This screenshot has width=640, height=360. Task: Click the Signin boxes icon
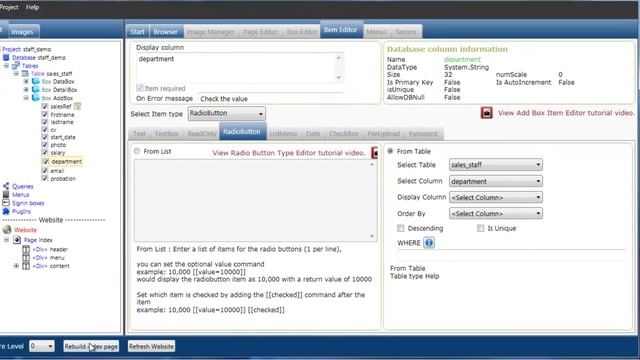[x=6, y=203]
